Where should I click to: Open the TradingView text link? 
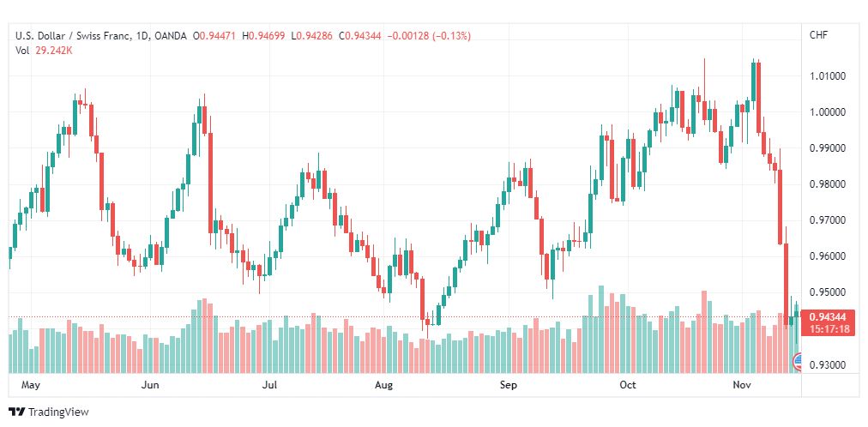pyautogui.click(x=58, y=412)
